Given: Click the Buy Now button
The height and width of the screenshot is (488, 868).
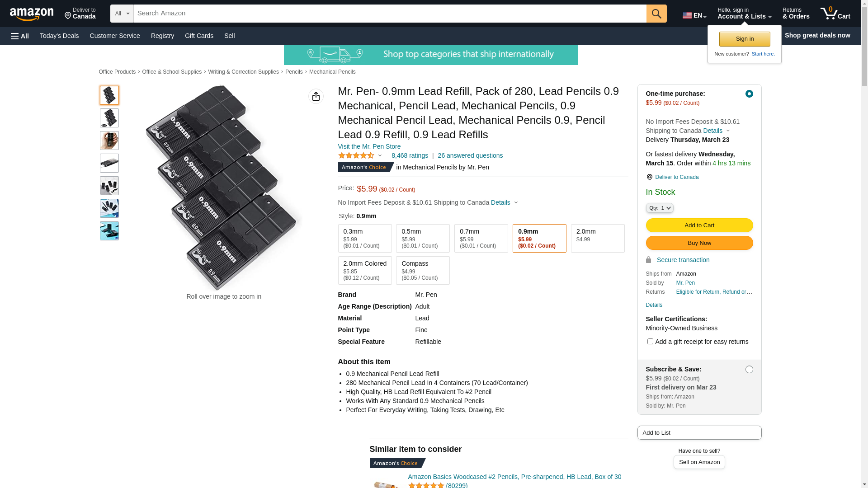Looking at the screenshot, I should (x=699, y=243).
